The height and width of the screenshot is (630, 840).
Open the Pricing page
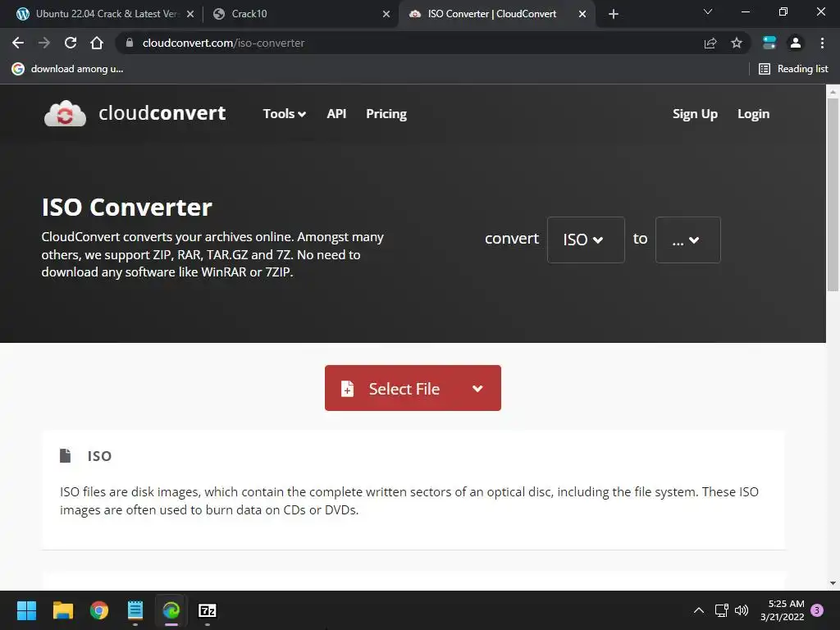[x=386, y=113]
